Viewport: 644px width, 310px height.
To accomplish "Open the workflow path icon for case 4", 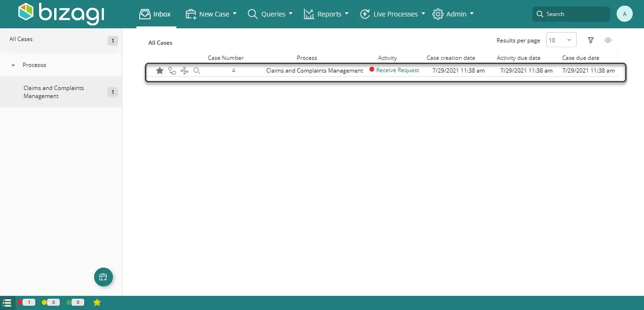I will pos(172,71).
